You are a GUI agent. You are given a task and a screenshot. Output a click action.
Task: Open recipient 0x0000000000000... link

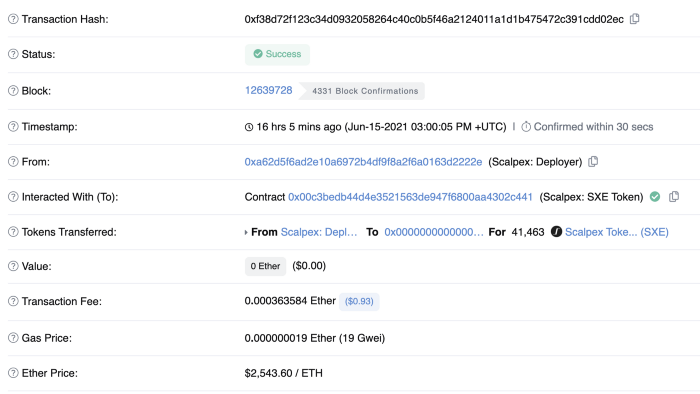pos(434,232)
